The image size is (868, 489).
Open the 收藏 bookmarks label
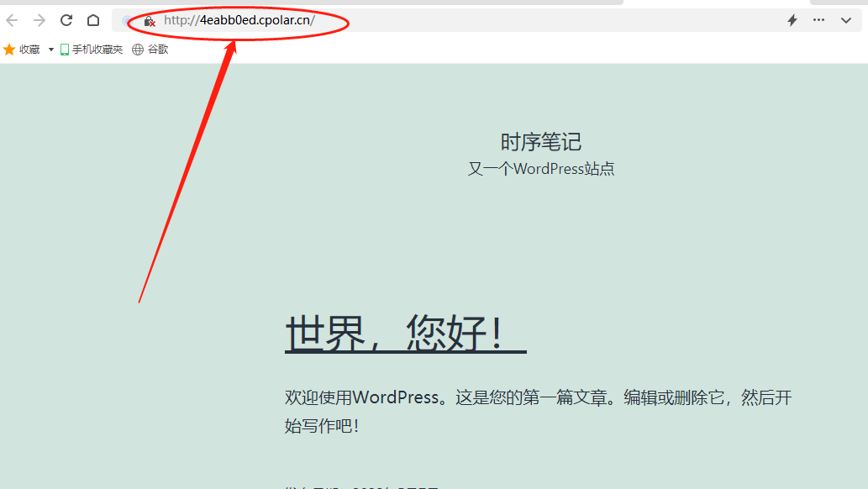29,50
